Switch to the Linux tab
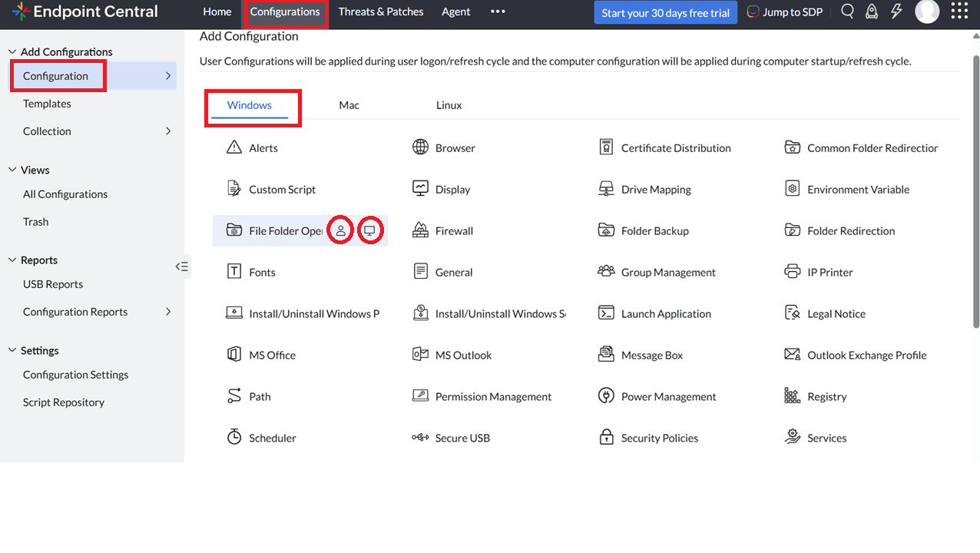 [x=449, y=105]
